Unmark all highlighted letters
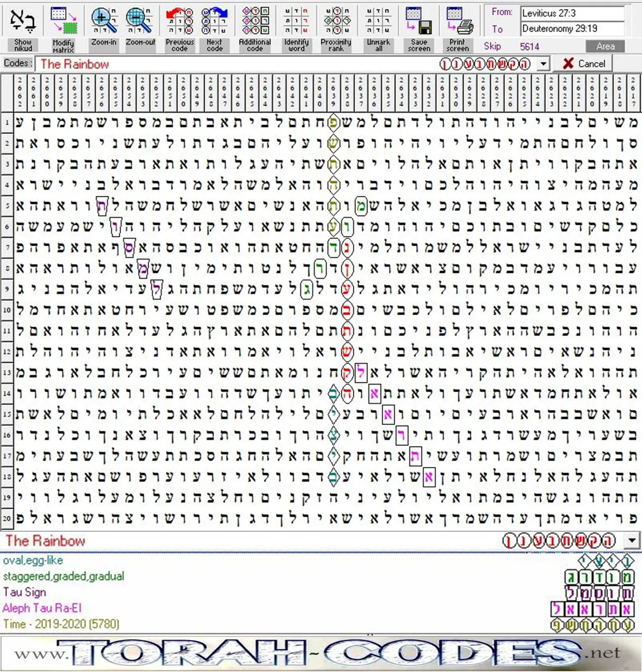 click(x=378, y=28)
